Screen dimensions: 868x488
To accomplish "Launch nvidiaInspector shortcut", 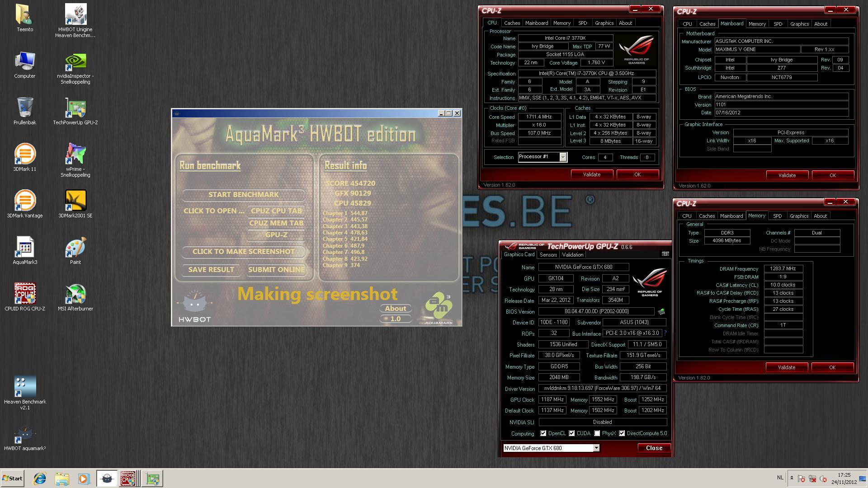I will (75, 69).
